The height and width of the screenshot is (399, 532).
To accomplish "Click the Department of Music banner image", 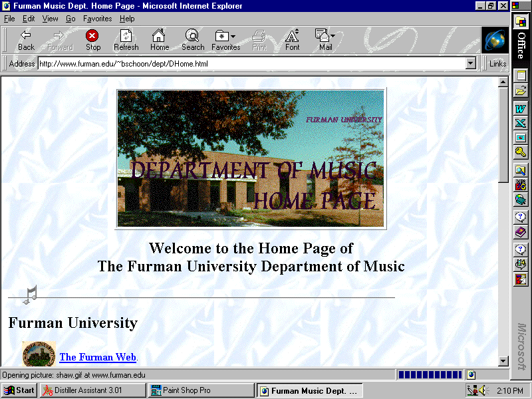I will 251,158.
